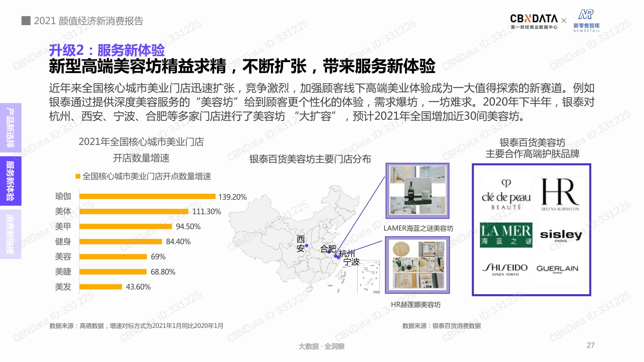Click the 合肥 city dot on map
This screenshot has height=362, width=644.
(329, 252)
